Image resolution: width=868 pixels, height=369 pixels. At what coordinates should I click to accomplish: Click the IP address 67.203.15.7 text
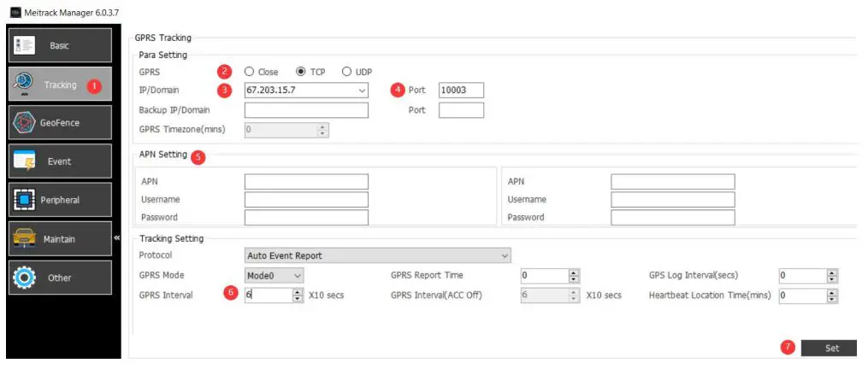[x=271, y=91]
